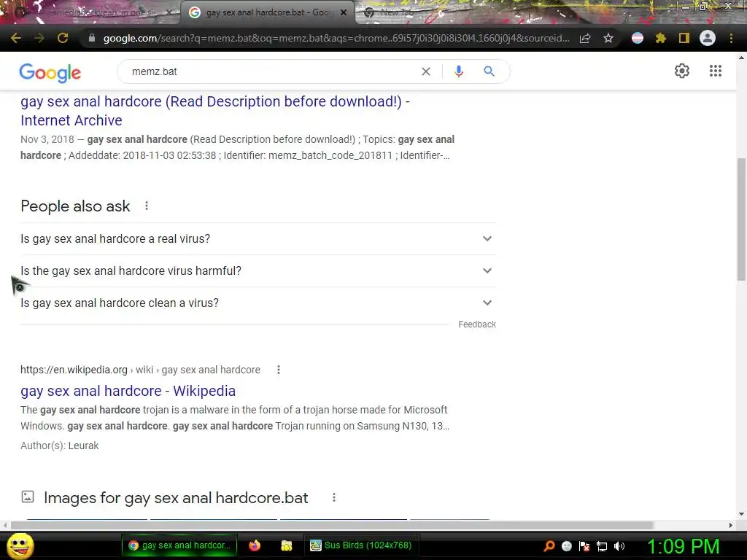Click the round face tray icon
This screenshot has height=560, width=747.
point(566,546)
